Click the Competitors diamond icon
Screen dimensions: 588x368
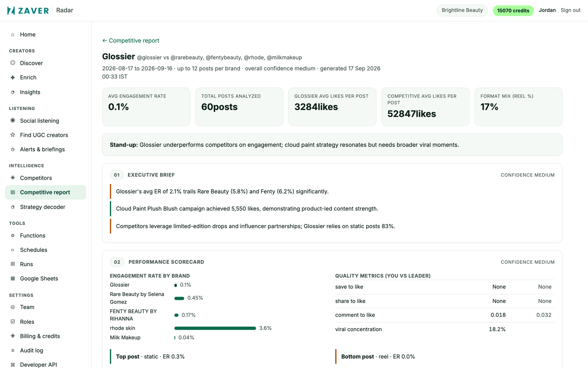point(13,178)
